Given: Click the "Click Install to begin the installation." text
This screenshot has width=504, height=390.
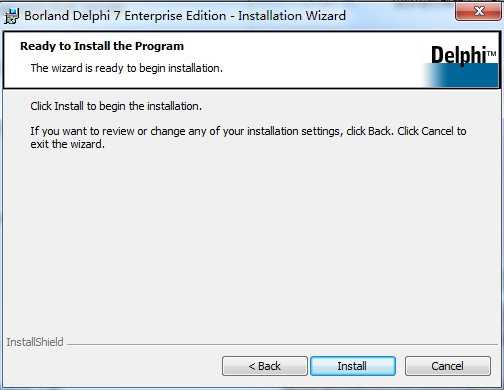Looking at the screenshot, I should click(x=116, y=106).
